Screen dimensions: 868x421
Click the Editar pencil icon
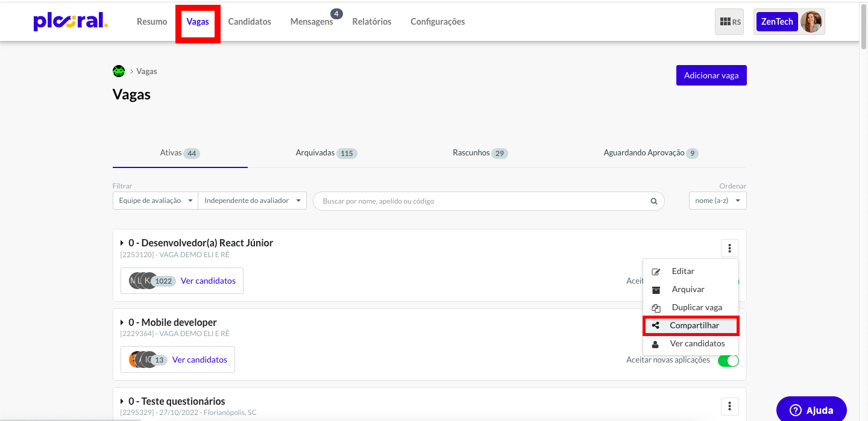[x=656, y=272]
